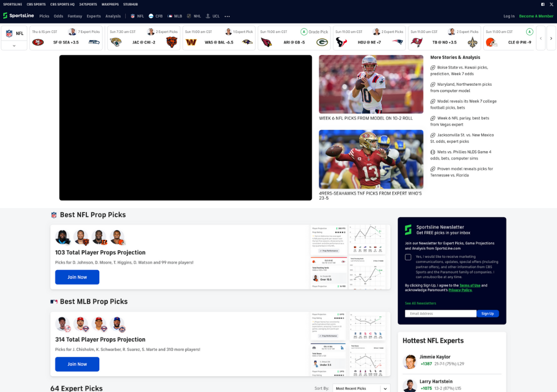The image size is (557, 392).
Task: Go to 247Sports in top bar
Action: click(x=88, y=4)
